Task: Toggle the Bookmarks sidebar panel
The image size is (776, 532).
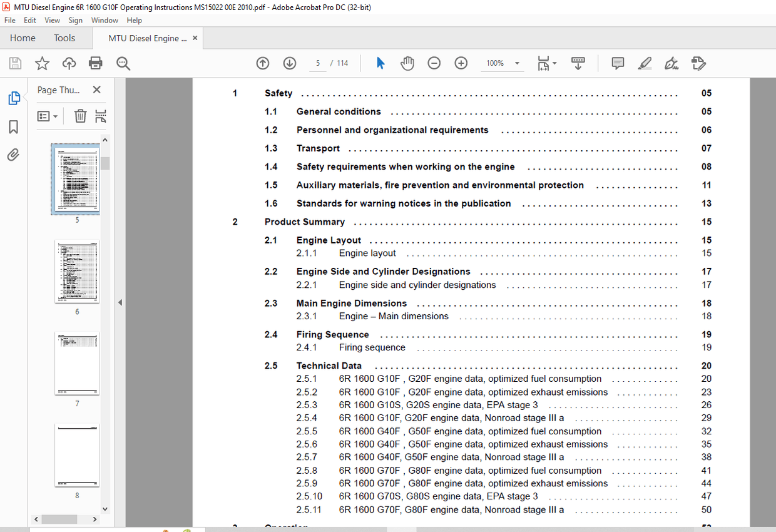Action: pyautogui.click(x=14, y=127)
